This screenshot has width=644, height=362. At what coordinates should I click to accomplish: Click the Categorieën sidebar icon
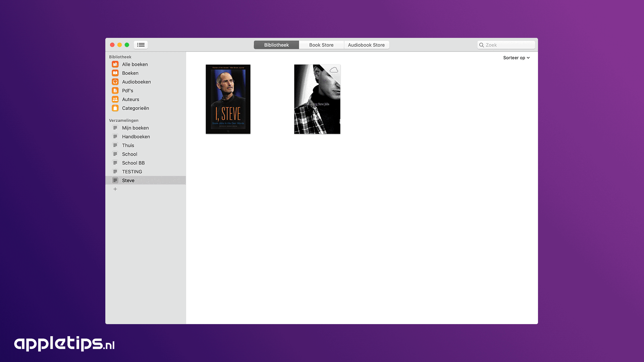115,108
